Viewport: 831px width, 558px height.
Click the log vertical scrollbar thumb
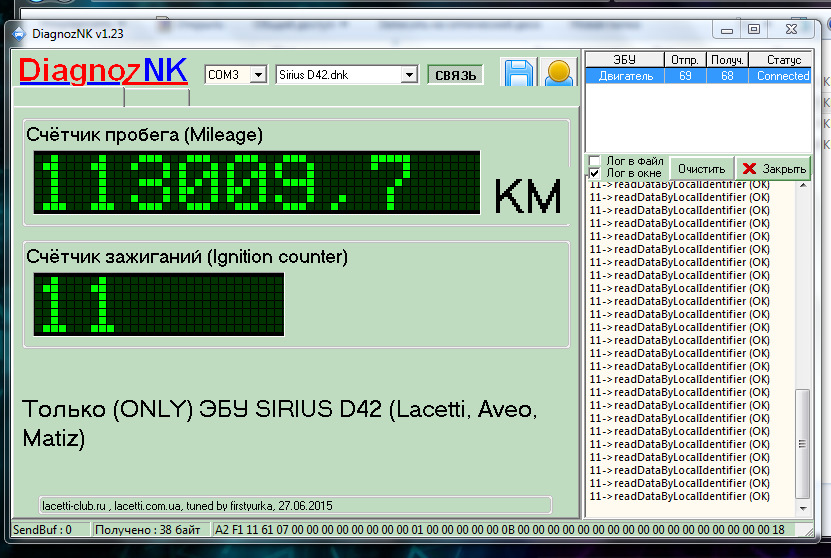pos(803,444)
